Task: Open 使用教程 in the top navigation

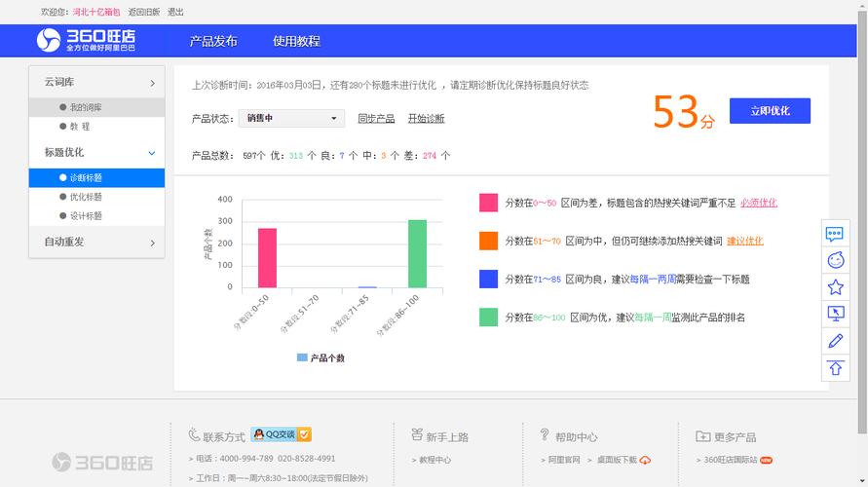Action: click(x=296, y=41)
